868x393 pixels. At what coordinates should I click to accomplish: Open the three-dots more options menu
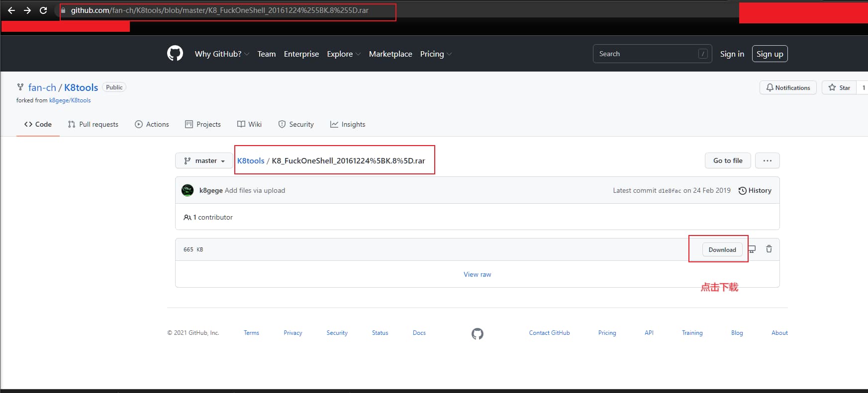tap(768, 160)
